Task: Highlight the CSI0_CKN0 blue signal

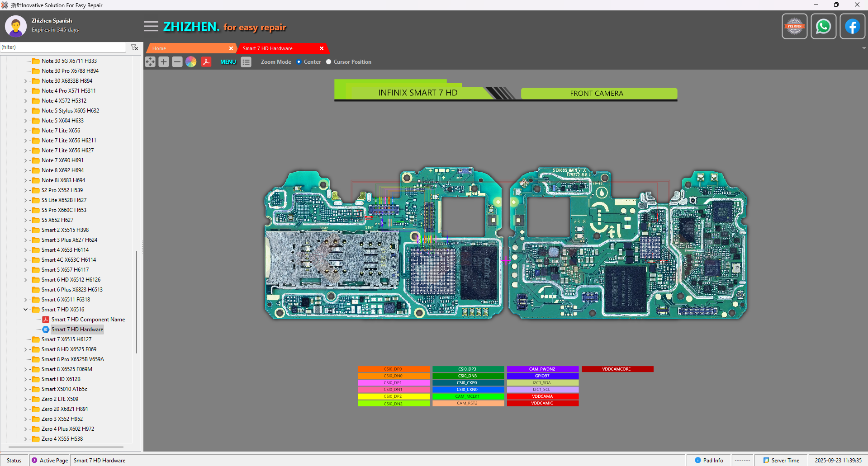Action: coord(468,390)
